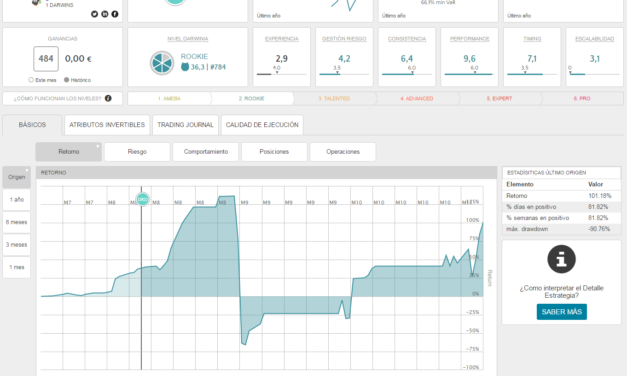The height and width of the screenshot is (376, 627).
Task: Click the Performance 9,6 score bar
Action: click(469, 74)
